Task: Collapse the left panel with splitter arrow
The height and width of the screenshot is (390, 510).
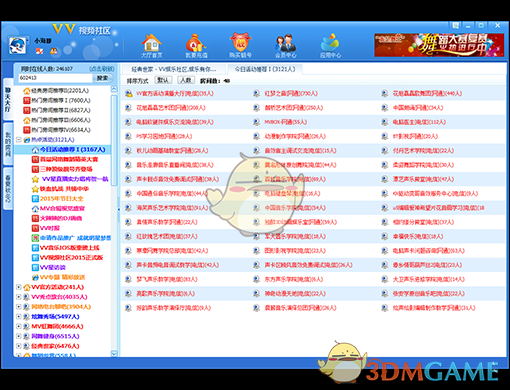Action: click(x=118, y=209)
